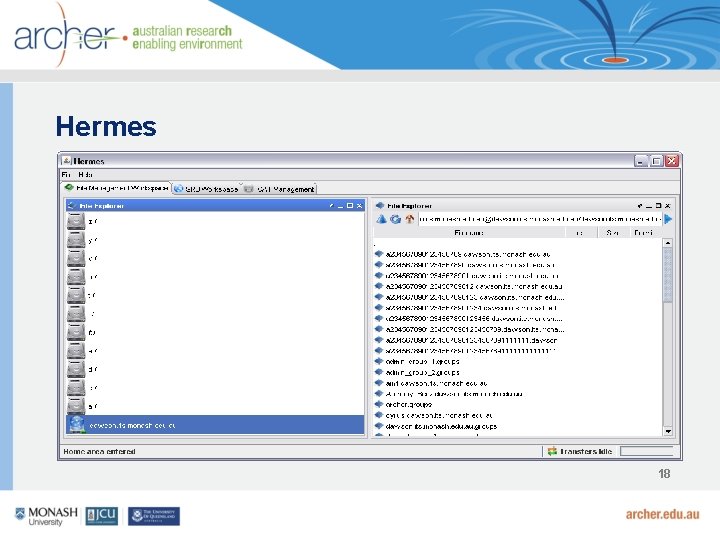720x540 pixels.
Task: Select the cyrus.dawson.its.monash.edu.au entry
Action: [x=439, y=415]
